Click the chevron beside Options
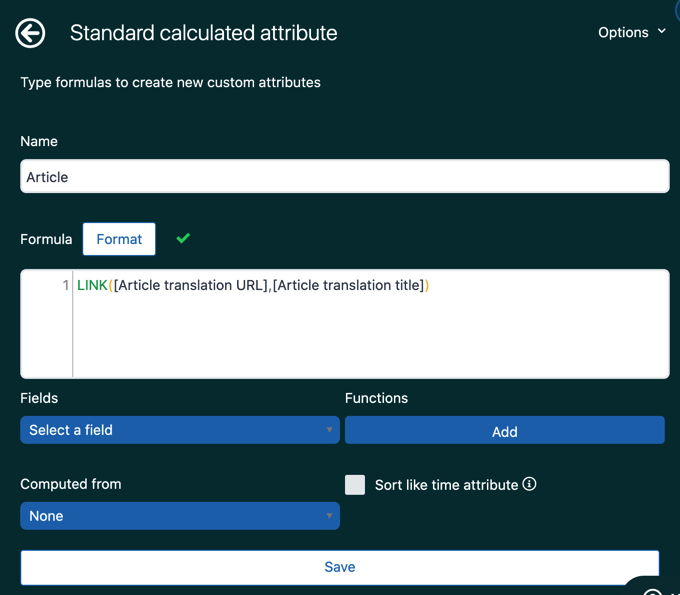680x595 pixels. coord(661,32)
